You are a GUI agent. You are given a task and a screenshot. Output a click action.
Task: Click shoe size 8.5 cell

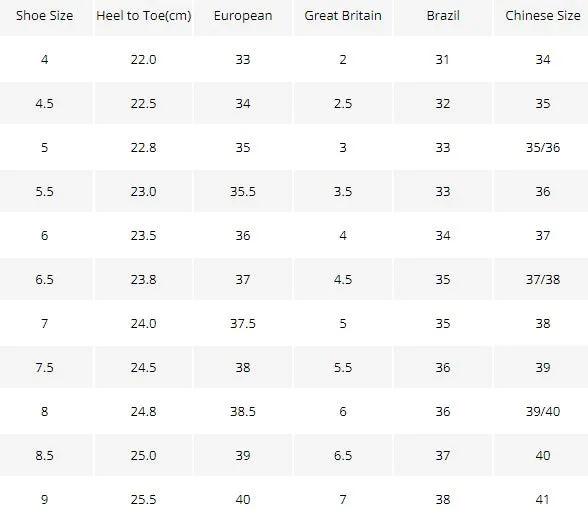(45, 455)
